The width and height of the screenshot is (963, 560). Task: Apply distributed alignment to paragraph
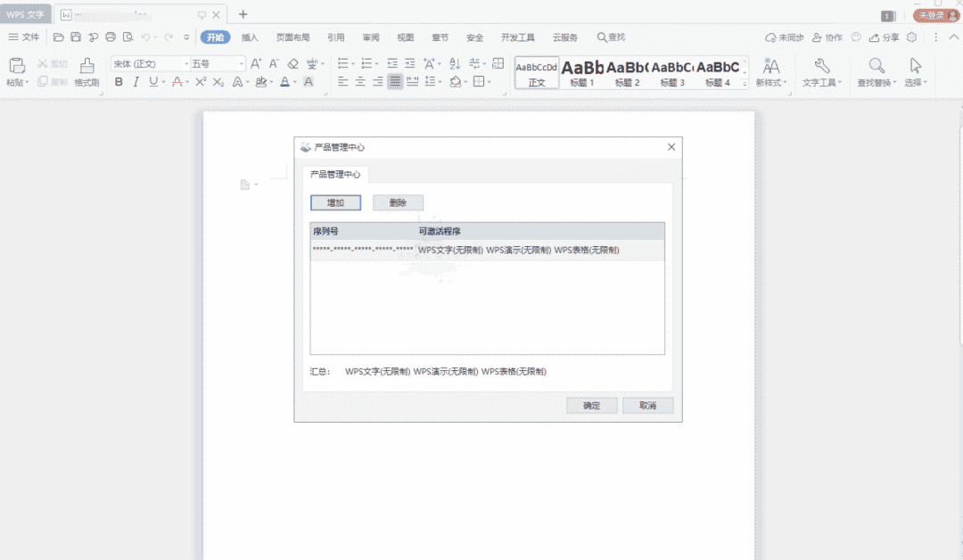413,82
